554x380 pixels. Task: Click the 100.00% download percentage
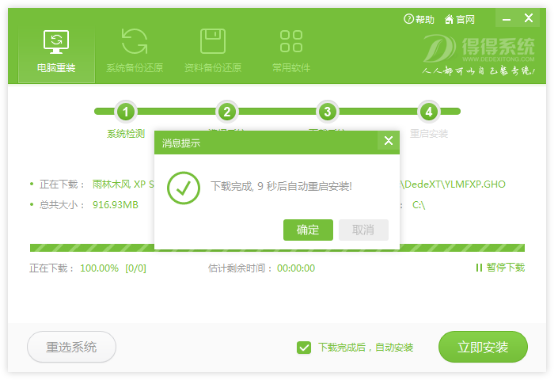click(99, 268)
